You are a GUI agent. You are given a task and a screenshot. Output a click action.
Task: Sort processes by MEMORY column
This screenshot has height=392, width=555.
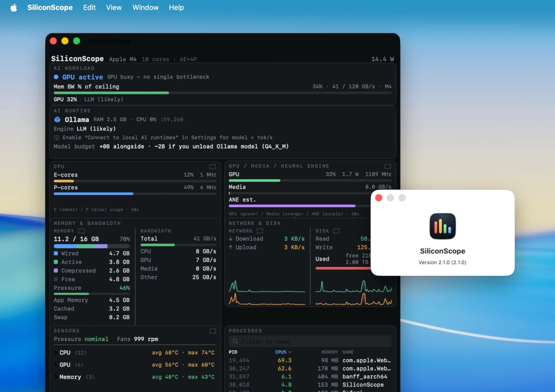[x=330, y=352]
